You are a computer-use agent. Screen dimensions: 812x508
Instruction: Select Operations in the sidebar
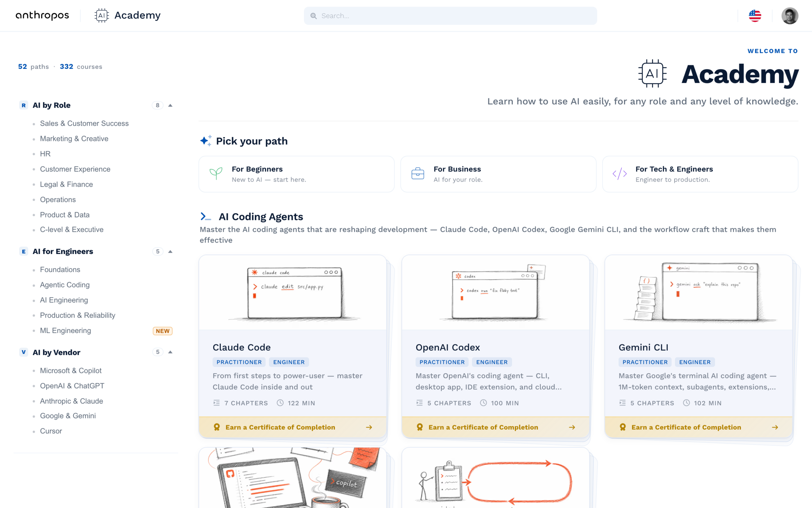tap(58, 200)
